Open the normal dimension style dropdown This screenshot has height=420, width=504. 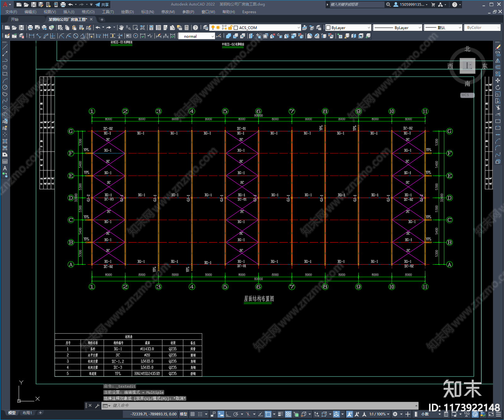197,36
